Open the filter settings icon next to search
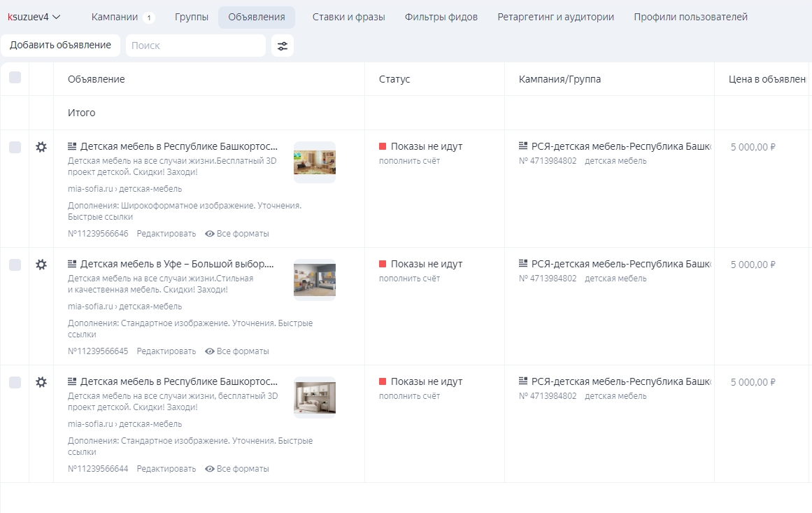Image resolution: width=812 pixels, height=513 pixels. [x=283, y=45]
